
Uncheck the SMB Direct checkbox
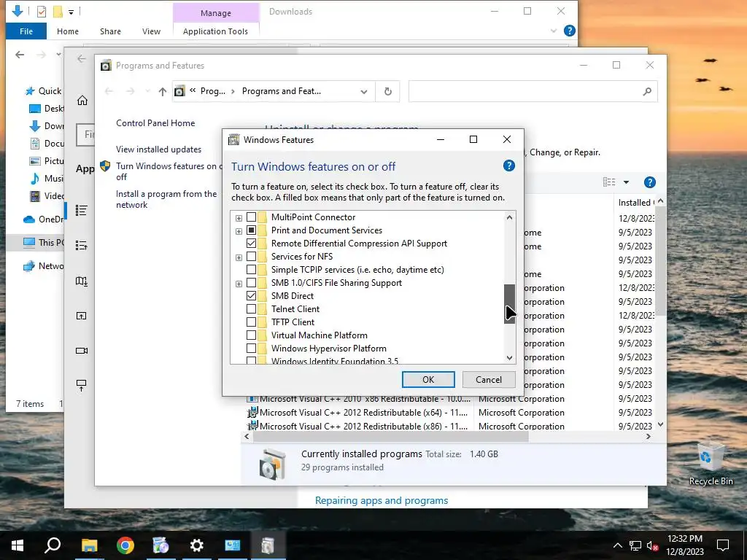[251, 296]
